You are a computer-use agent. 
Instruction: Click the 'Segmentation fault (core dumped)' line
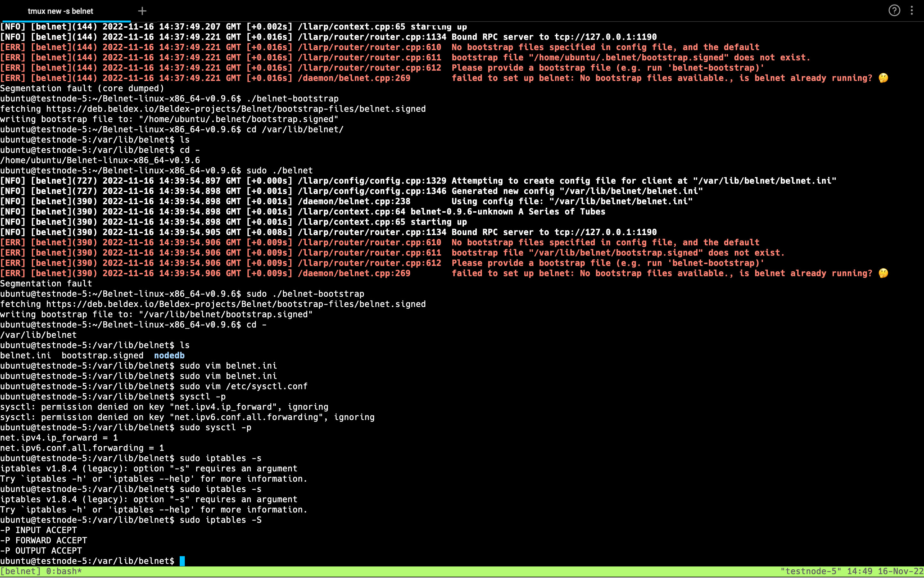pyautogui.click(x=82, y=88)
